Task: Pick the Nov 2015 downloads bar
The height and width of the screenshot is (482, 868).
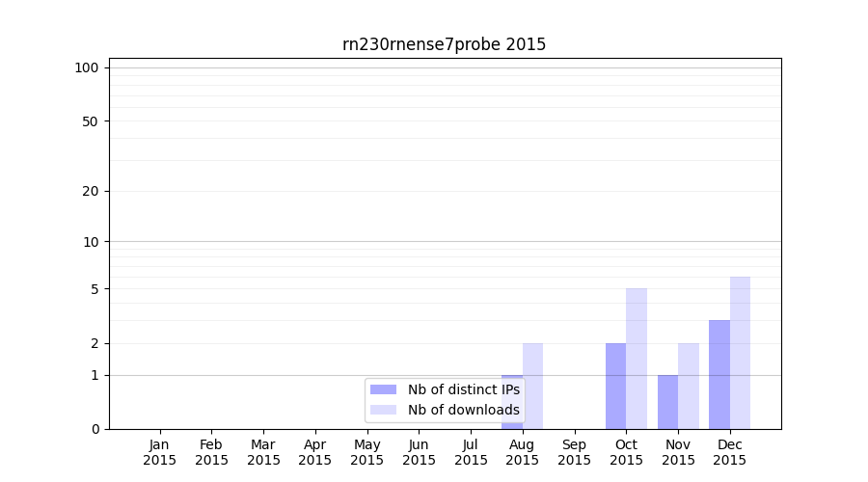Action: pos(689,386)
